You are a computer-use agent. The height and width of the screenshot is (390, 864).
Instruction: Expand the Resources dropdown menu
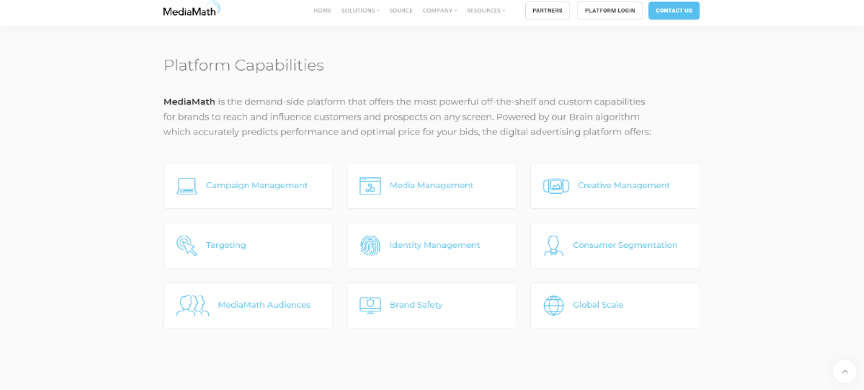pos(485,10)
